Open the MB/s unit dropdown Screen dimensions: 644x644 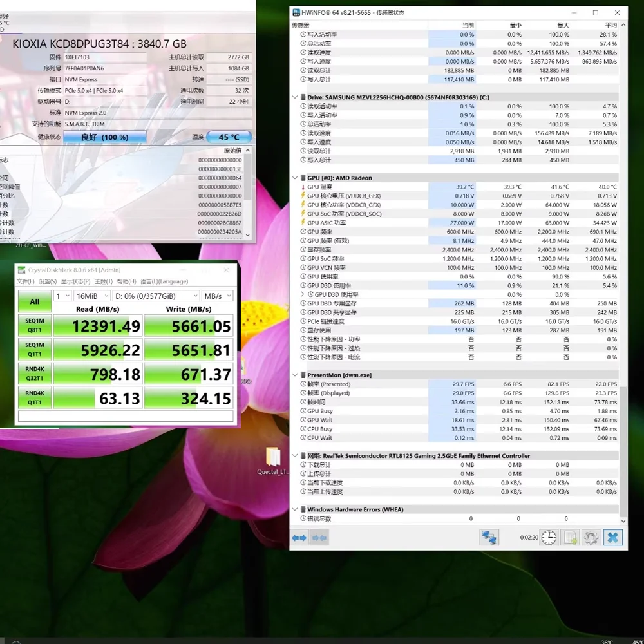pos(217,296)
